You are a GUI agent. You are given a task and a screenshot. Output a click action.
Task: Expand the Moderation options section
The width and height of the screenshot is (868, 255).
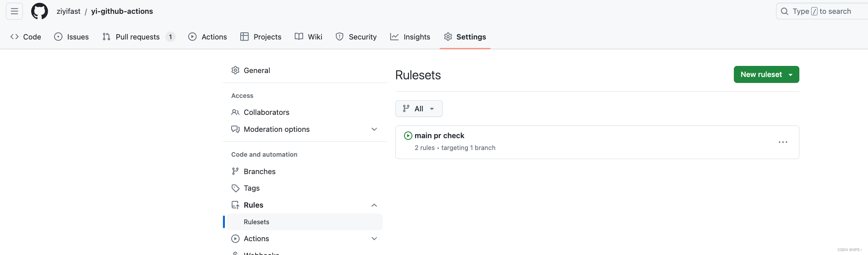(374, 129)
